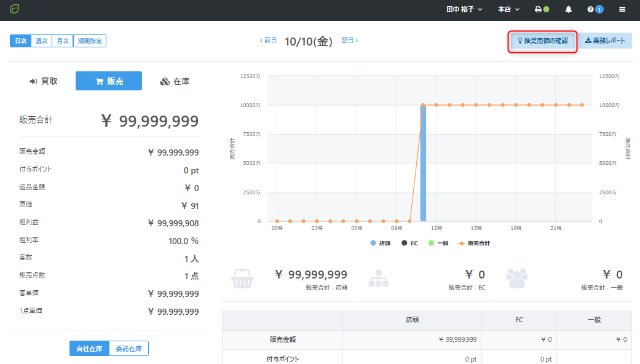Click the blue 店頭 sales bar in chart
The image size is (640, 364).
(x=423, y=163)
